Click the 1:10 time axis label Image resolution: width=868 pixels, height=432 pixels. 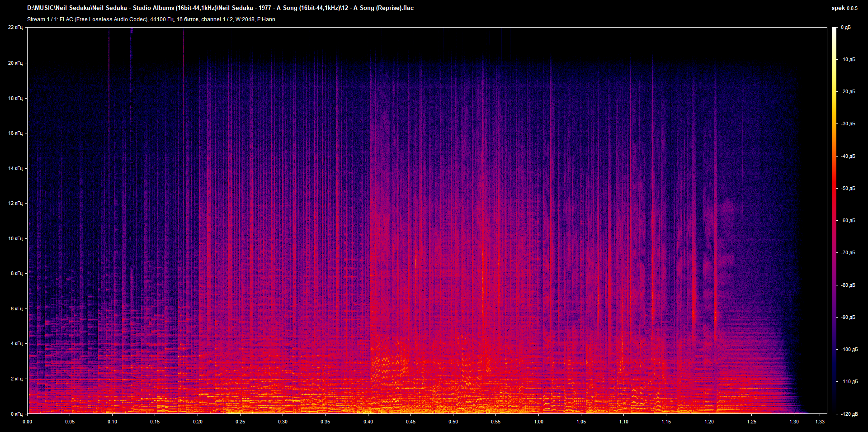(624, 422)
